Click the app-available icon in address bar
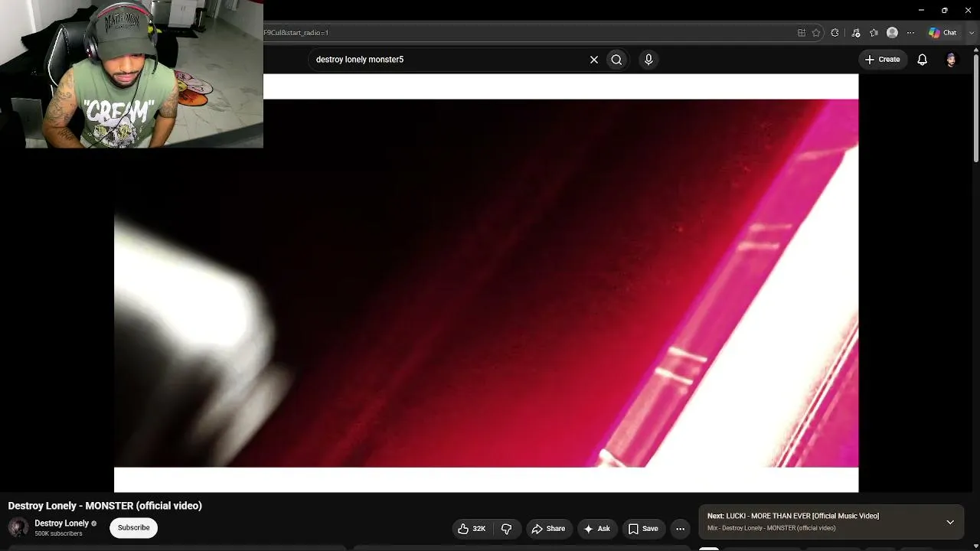980x551 pixels. tap(802, 33)
